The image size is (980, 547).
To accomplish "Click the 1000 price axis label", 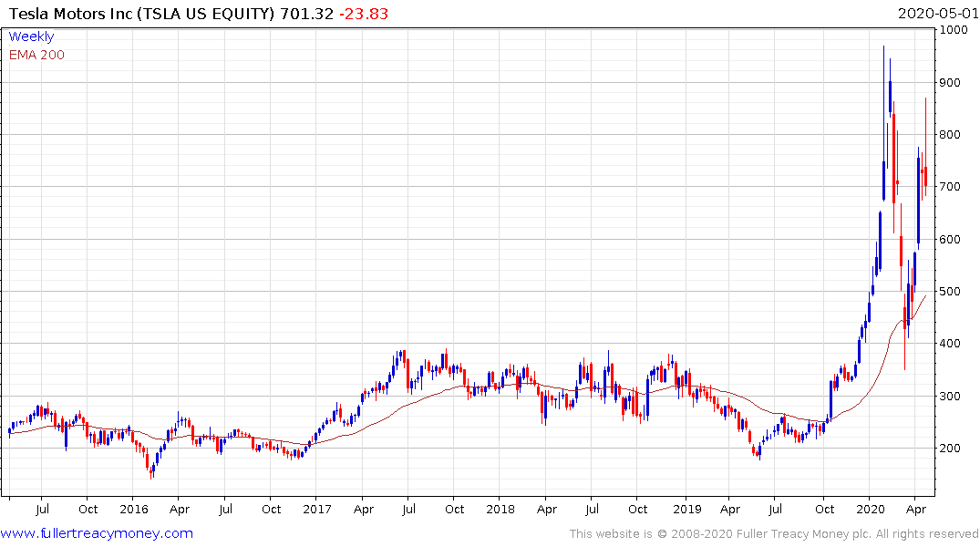I will pos(954,30).
